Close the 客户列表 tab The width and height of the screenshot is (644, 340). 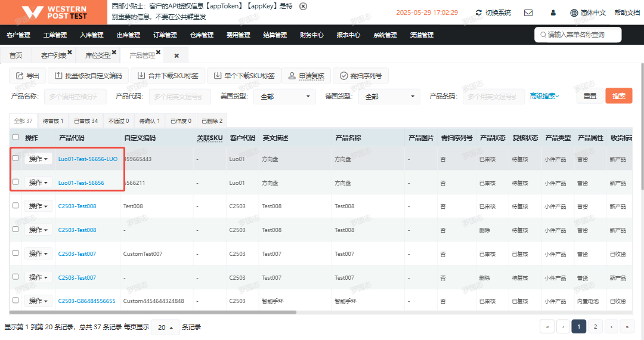70,52
